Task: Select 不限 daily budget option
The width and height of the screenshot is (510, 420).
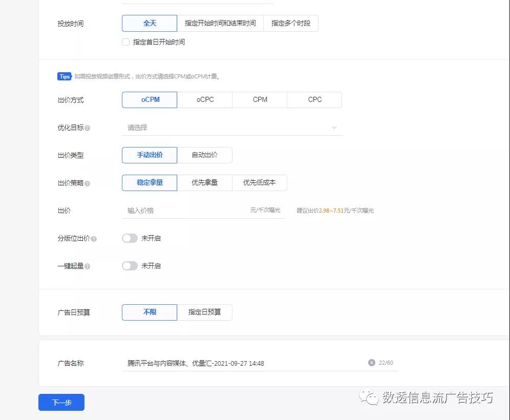Action: click(x=150, y=312)
